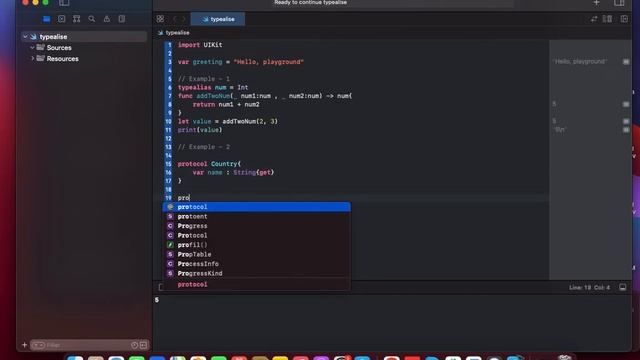Show result for the return num1 + num2 line

click(626, 104)
